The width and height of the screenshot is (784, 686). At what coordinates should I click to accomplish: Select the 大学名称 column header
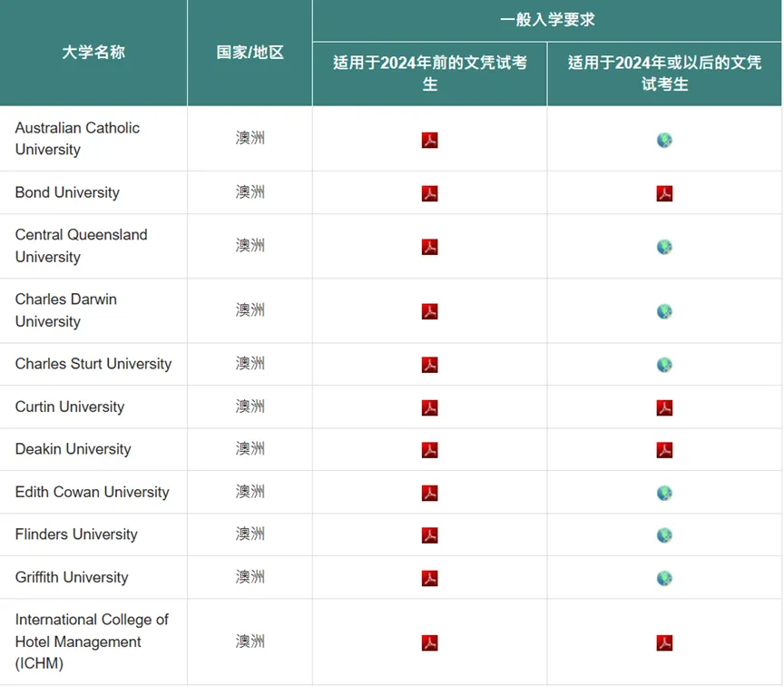[x=92, y=53]
